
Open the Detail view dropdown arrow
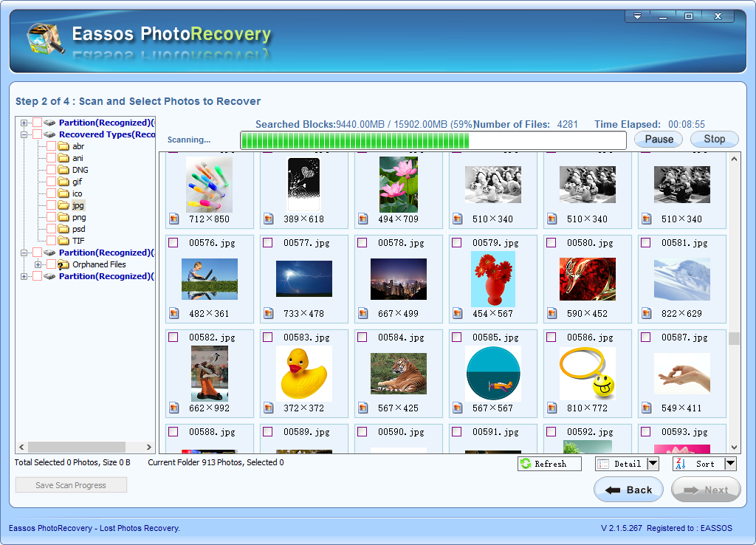[653, 464]
